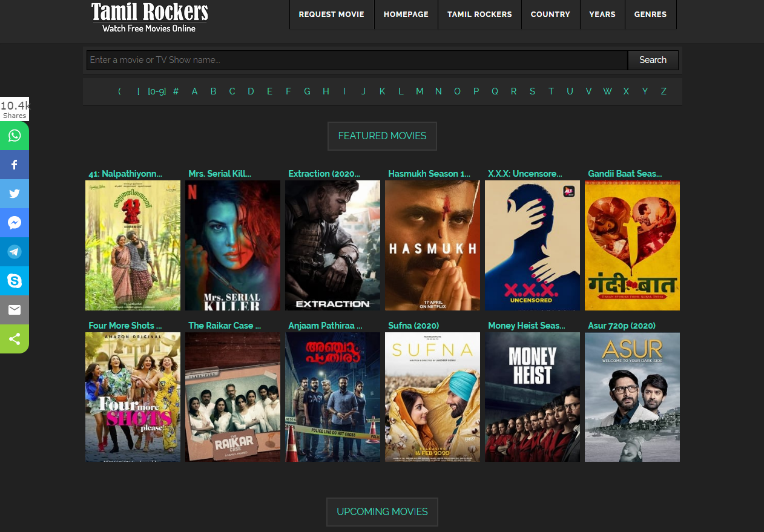Select the Sufna movie poster
This screenshot has height=532, width=764.
[x=432, y=397]
